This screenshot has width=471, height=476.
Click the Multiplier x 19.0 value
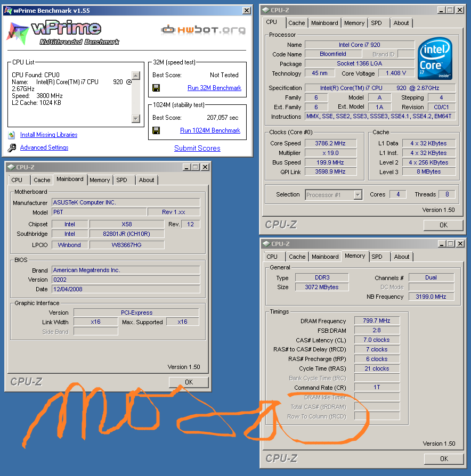coord(330,153)
